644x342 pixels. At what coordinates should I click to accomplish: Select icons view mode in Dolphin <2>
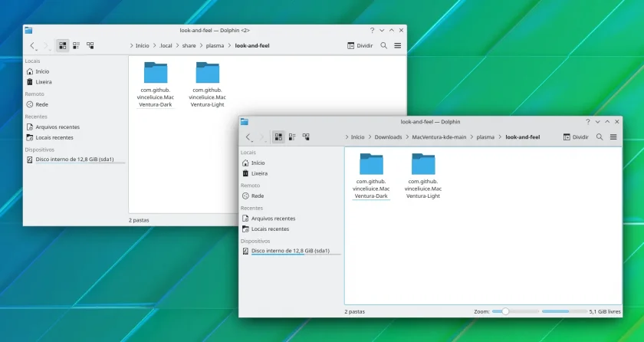pyautogui.click(x=62, y=45)
